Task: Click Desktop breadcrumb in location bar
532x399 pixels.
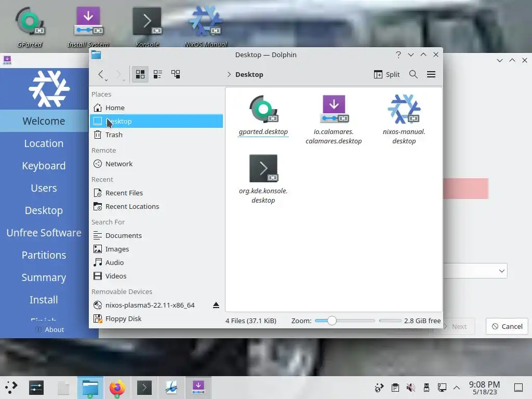Action: (x=249, y=75)
